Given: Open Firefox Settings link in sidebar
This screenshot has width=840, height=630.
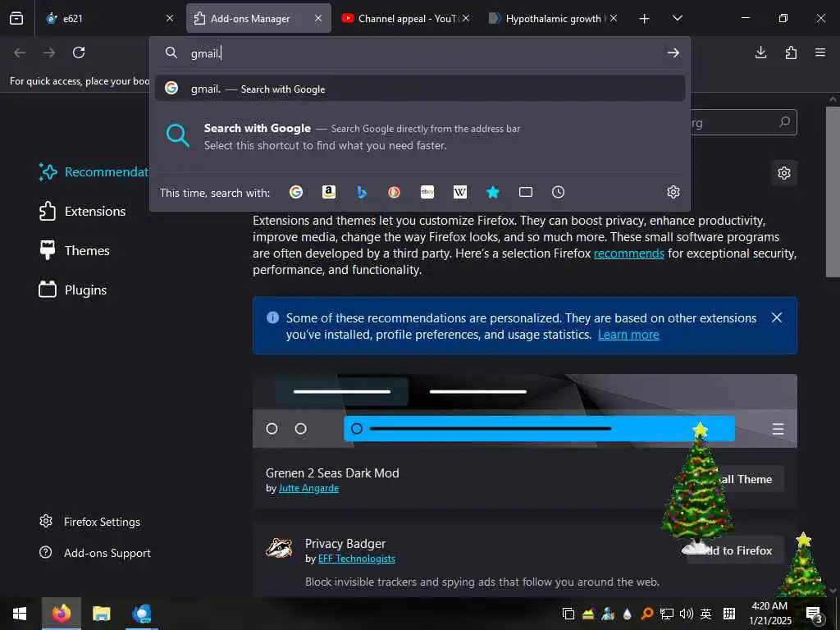Looking at the screenshot, I should point(90,522).
